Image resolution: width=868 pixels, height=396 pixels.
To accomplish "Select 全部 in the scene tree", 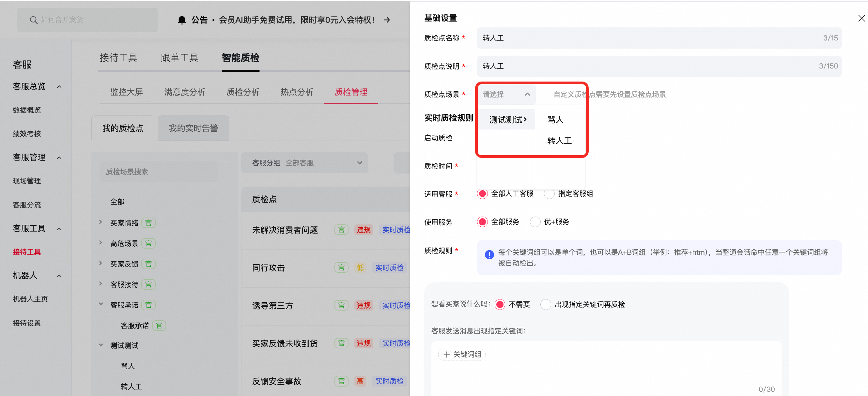I will tap(117, 202).
